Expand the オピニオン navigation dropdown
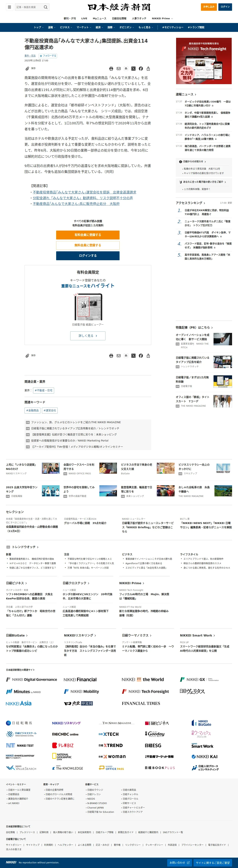The image size is (238, 868). pos(127,27)
